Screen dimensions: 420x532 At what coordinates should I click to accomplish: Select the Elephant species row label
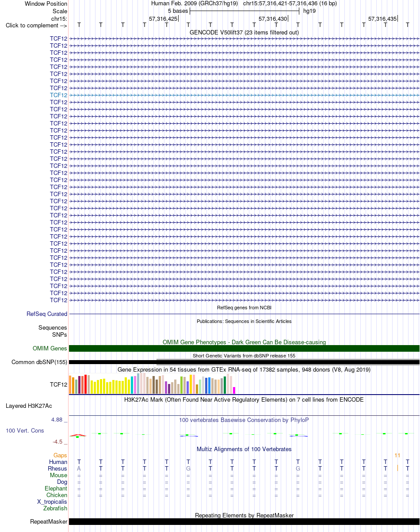coord(56,488)
